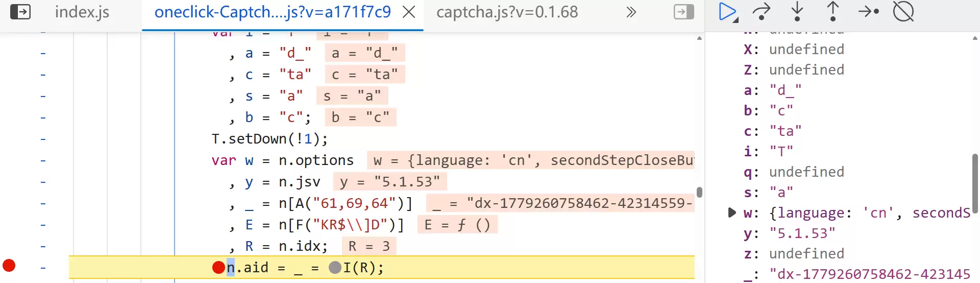This screenshot has height=283, width=980.
Task: Click code n[F("KR$\\]D")]
Action: 341,225
